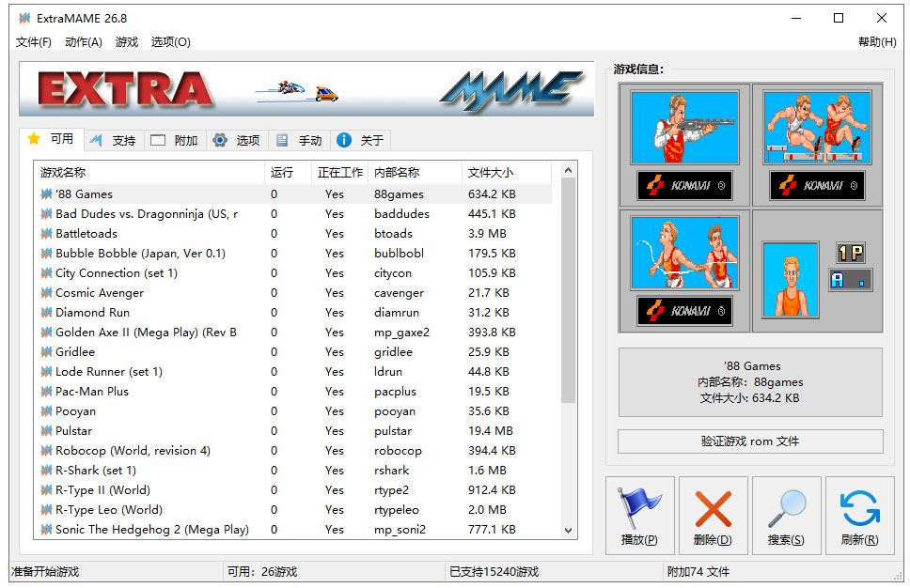Select R-Type Leo (World) game

tap(293, 510)
